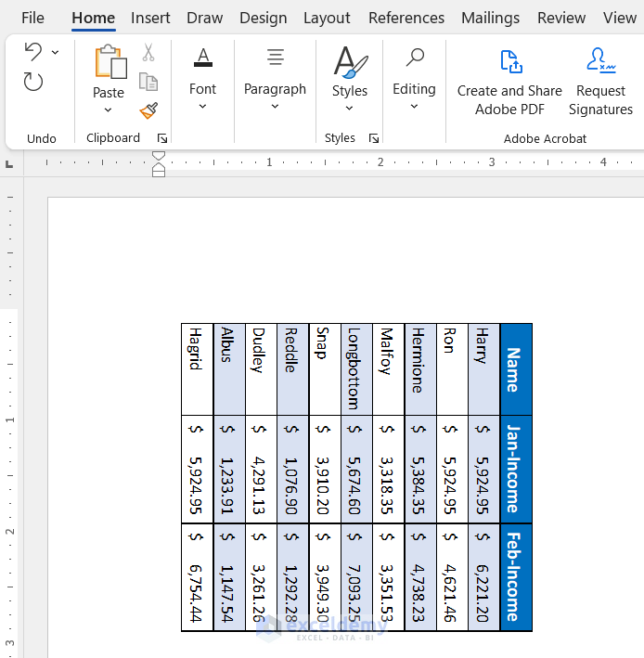The width and height of the screenshot is (644, 658).
Task: Select the Format Painter brush icon
Action: pos(148,110)
